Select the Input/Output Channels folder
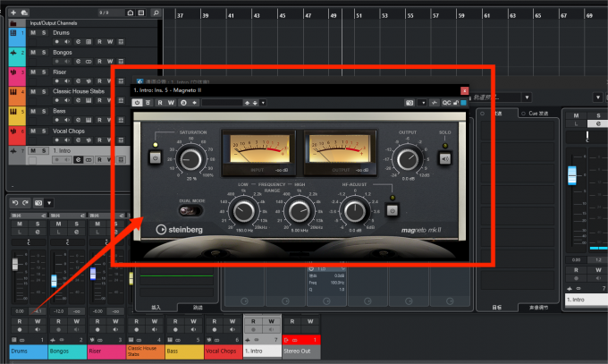 click(x=53, y=23)
